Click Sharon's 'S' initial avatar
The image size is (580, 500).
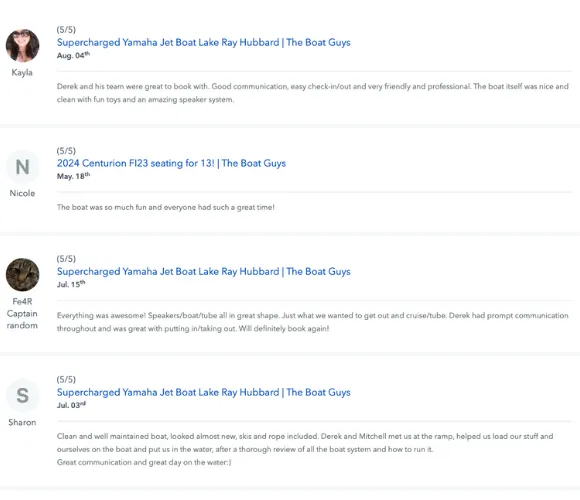(x=23, y=395)
